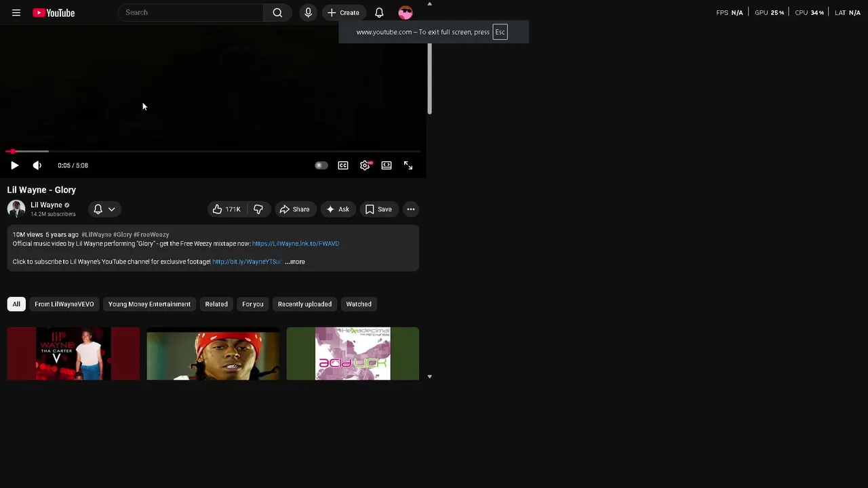868x488 pixels.
Task: Select the Recently uploaded chip
Action: pyautogui.click(x=304, y=304)
